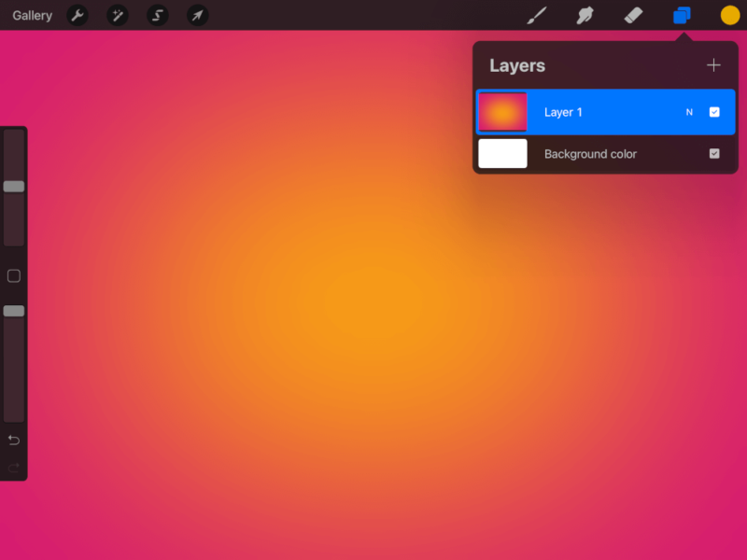Select the Eraser tool
The height and width of the screenshot is (560, 747).
tap(634, 15)
